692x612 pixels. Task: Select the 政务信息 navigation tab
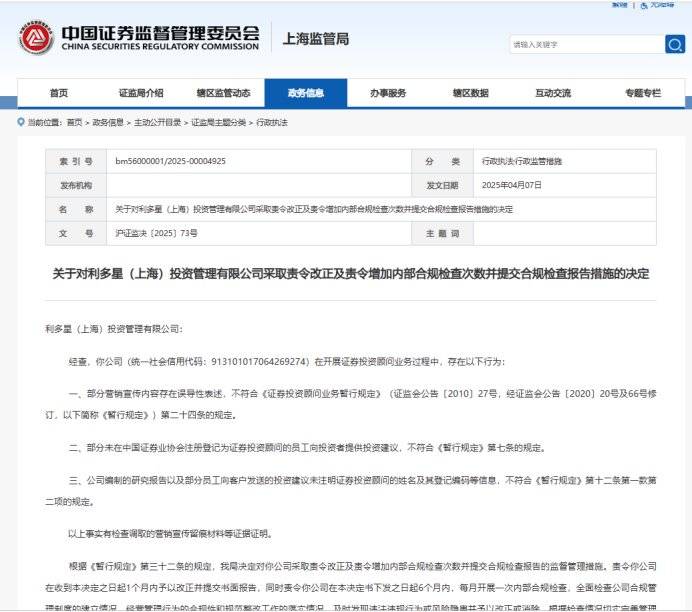point(305,93)
